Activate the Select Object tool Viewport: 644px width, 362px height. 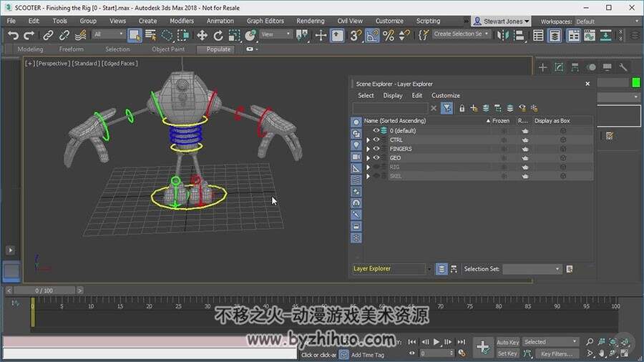point(135,35)
